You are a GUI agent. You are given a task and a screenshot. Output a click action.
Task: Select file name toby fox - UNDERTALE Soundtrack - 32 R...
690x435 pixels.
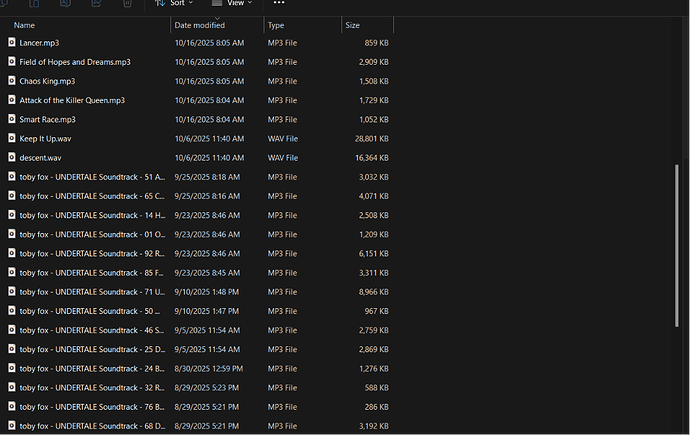pos(92,387)
